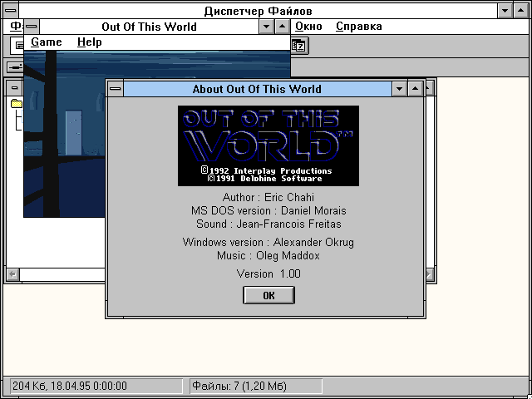Image resolution: width=532 pixels, height=399 pixels.
Task: Open Диспетчер Файлов control menu box
Action: pos(11,11)
